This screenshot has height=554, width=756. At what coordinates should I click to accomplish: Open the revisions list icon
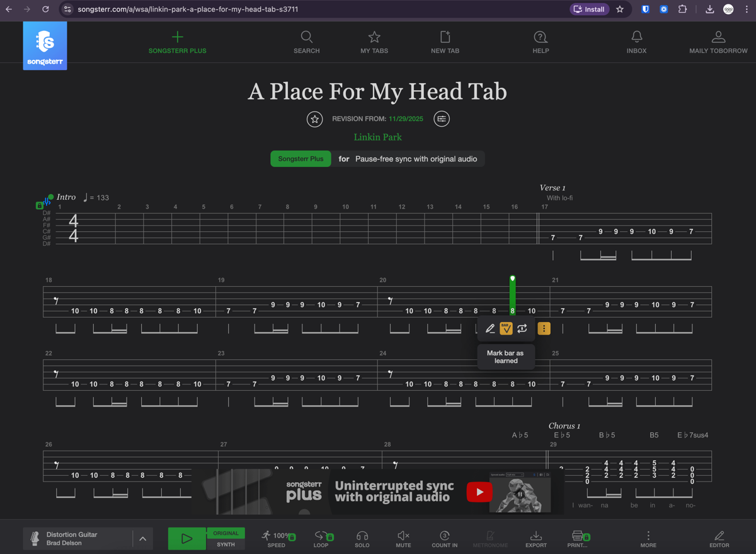442,119
